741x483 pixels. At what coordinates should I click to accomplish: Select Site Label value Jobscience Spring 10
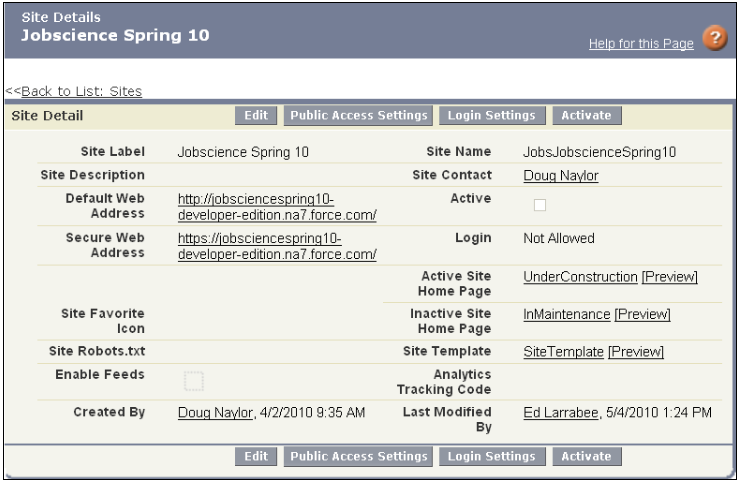pyautogui.click(x=243, y=152)
